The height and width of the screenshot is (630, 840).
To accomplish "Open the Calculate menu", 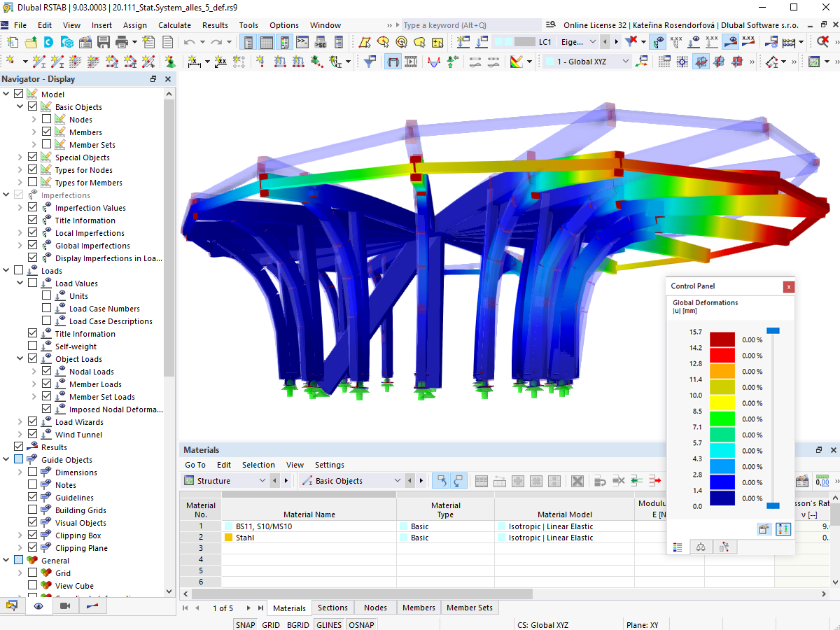I will pos(174,25).
